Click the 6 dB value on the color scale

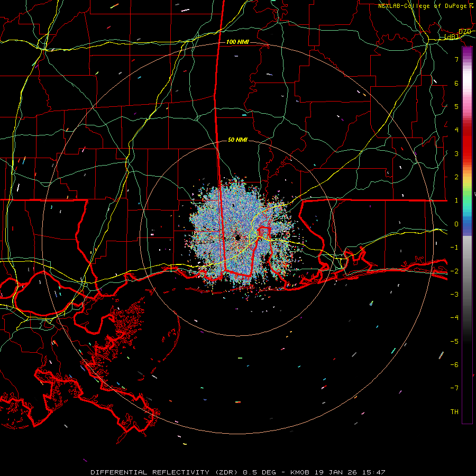tap(456, 83)
